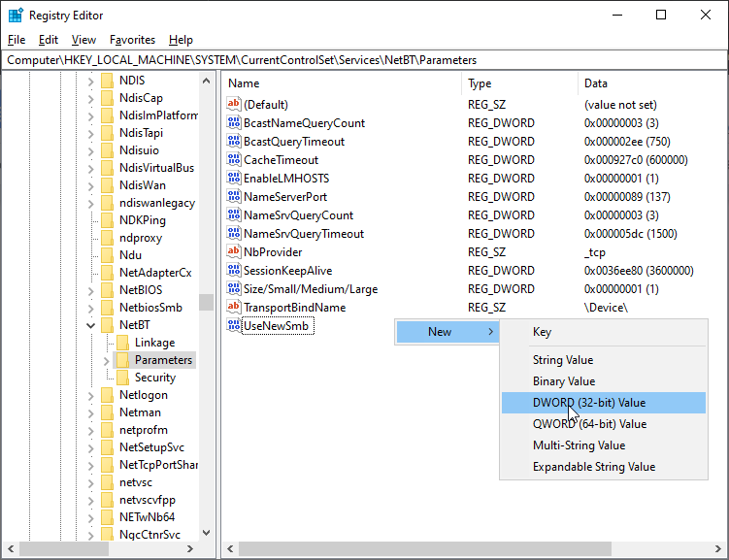Click the Size/Small/Medium/Large DWORD icon
The height and width of the screenshot is (560, 729).
(x=234, y=288)
